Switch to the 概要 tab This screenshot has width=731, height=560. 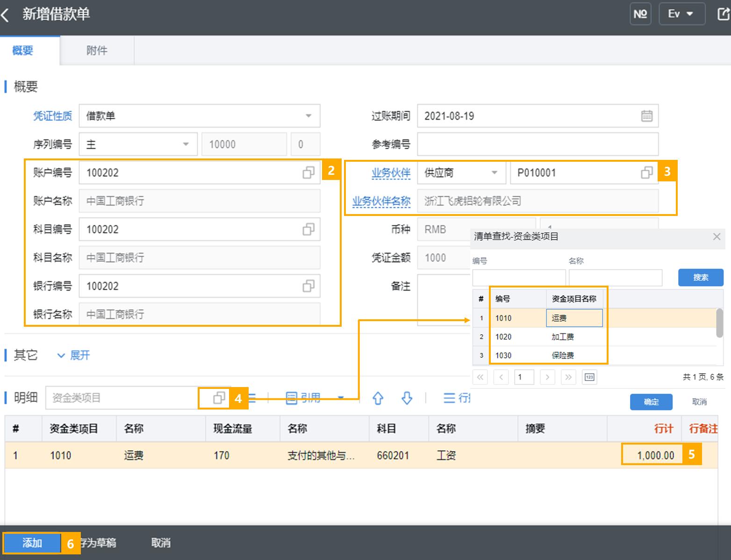point(22,50)
